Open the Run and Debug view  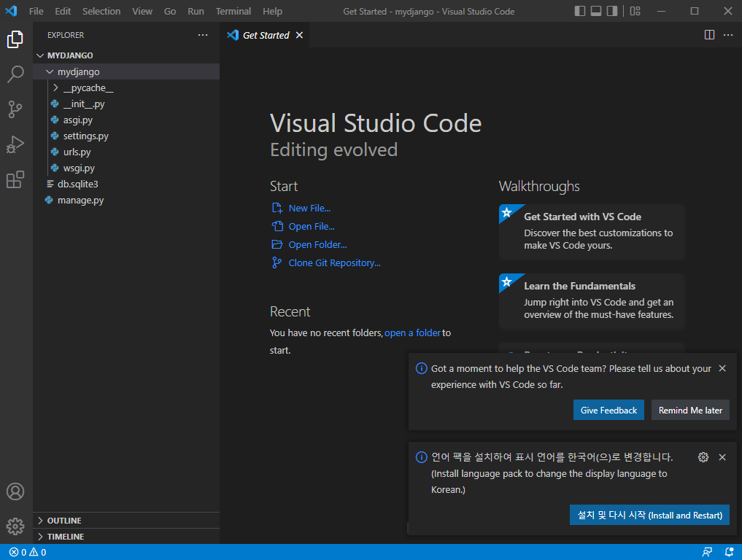coord(15,144)
